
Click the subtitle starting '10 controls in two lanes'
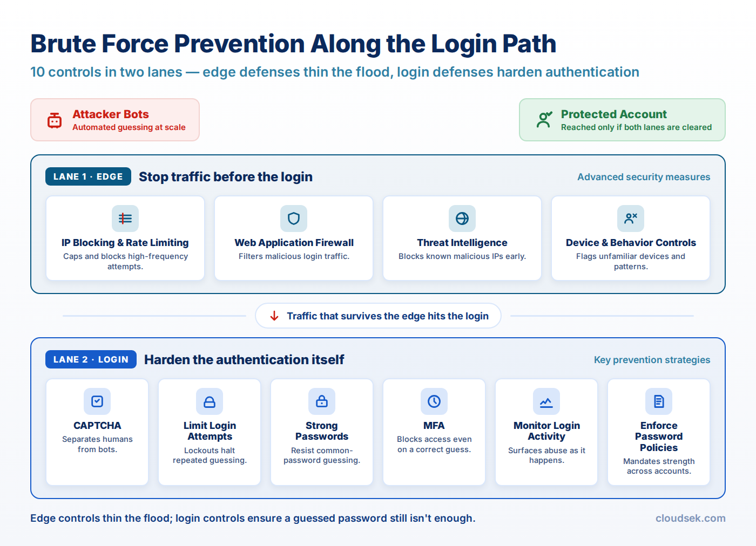coord(335,72)
